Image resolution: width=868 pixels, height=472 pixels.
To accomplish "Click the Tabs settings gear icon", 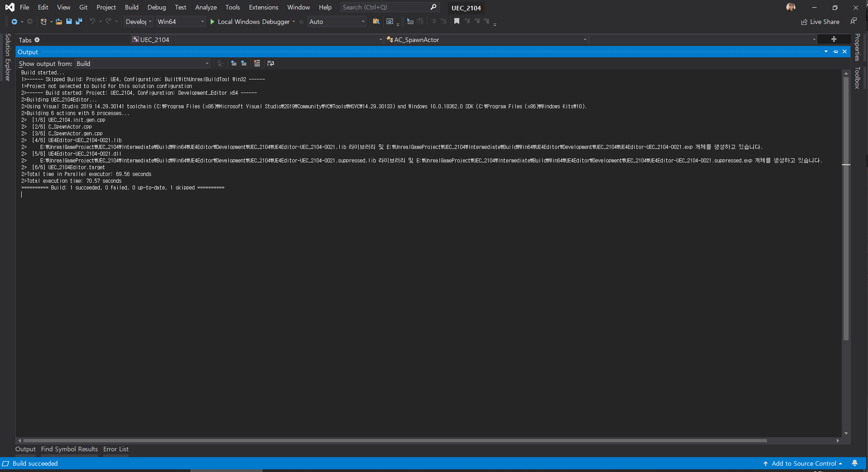I will pos(37,40).
